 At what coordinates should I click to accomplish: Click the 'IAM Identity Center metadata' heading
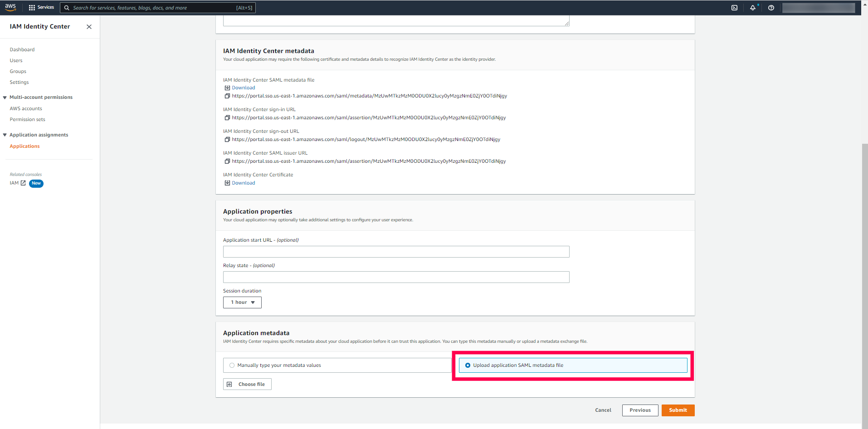click(x=268, y=51)
